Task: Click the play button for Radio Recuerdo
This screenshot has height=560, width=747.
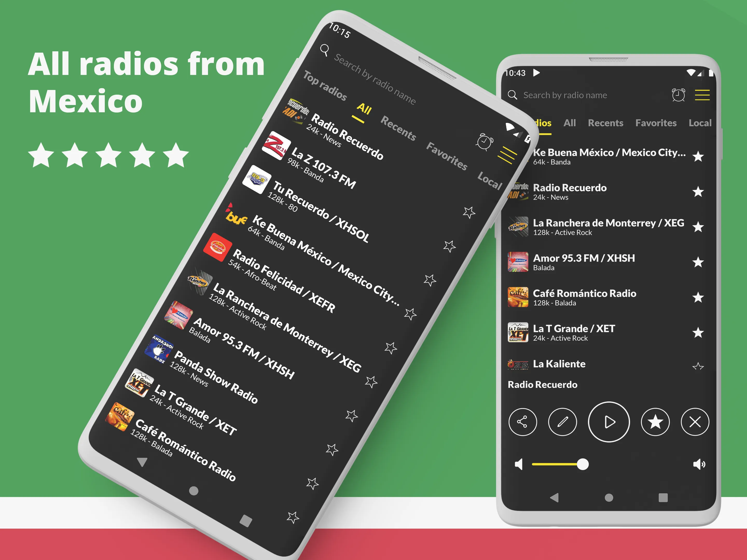Action: [x=609, y=422]
